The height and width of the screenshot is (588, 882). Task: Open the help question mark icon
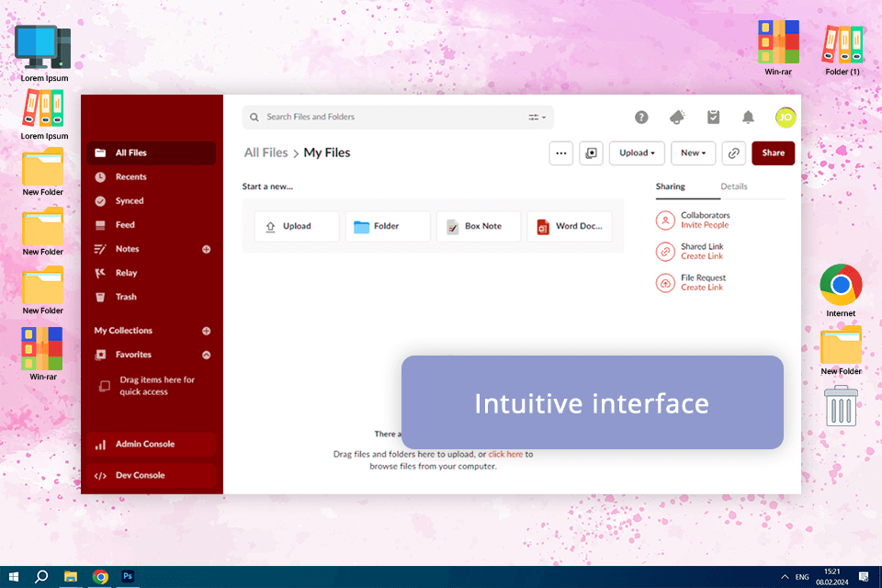[x=641, y=117]
